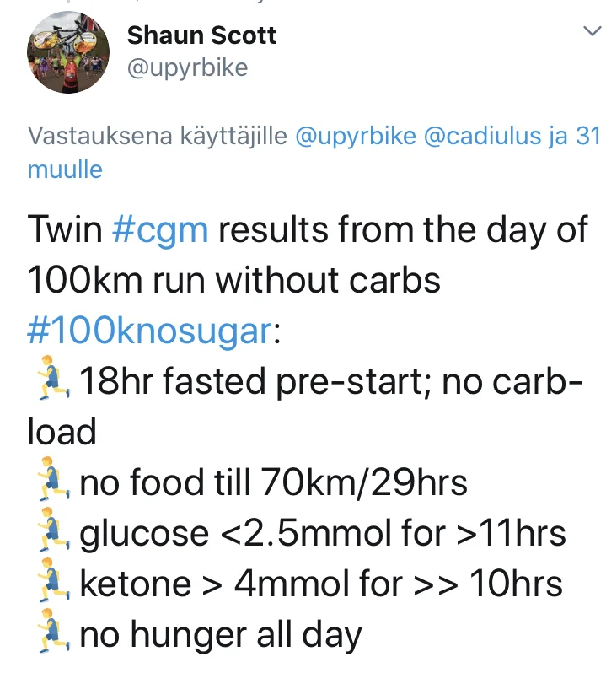
Task: Click runner emoji beside "ketone > 4mmol"
Action: point(49,584)
